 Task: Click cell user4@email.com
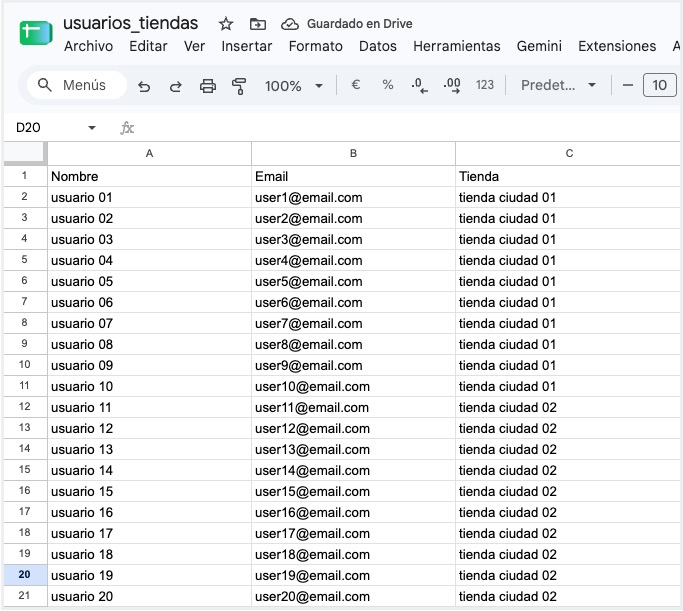(353, 260)
